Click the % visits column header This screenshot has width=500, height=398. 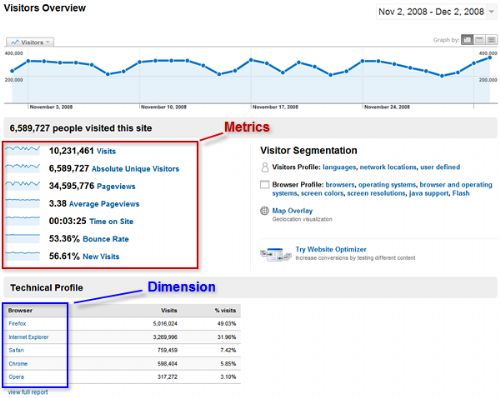point(225,310)
